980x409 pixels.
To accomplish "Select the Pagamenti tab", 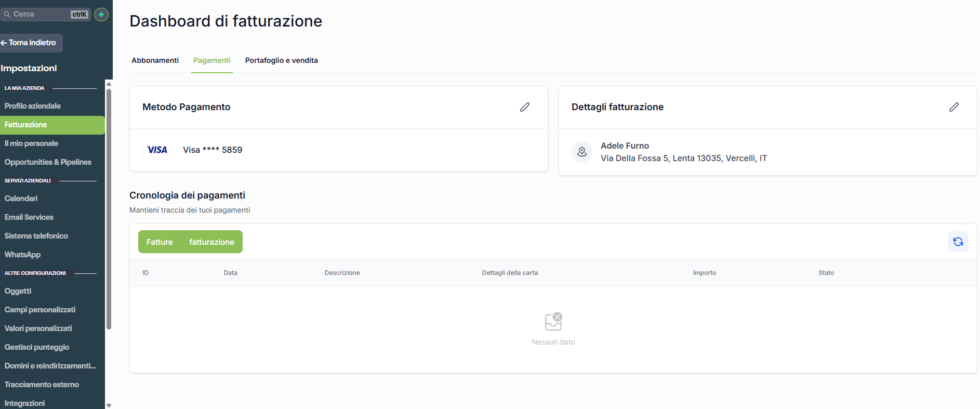I will click(211, 60).
